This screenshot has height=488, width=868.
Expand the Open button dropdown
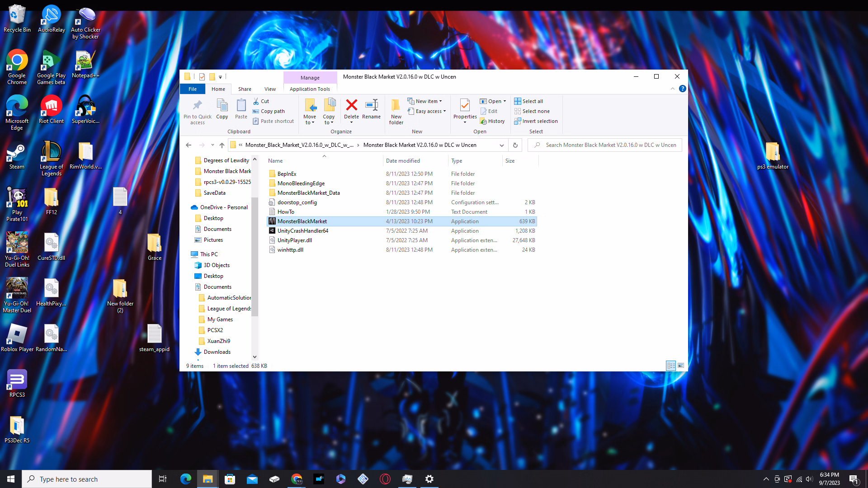[505, 101]
